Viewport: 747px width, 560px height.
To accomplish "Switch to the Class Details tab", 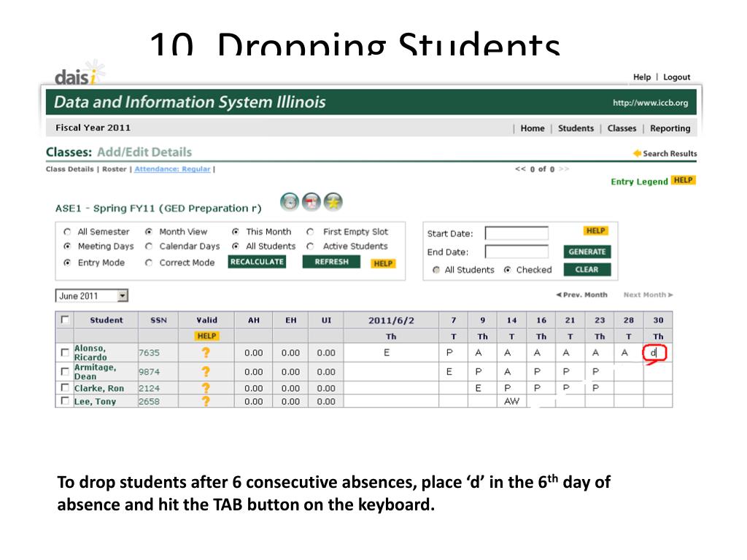I will [x=69, y=169].
